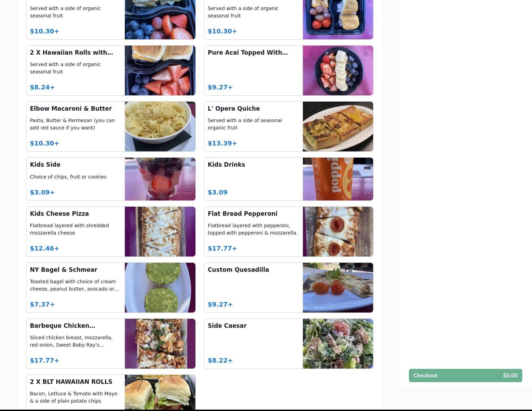Click the Pure Acai bowl photo
The height and width of the screenshot is (411, 532).
pyautogui.click(x=338, y=70)
